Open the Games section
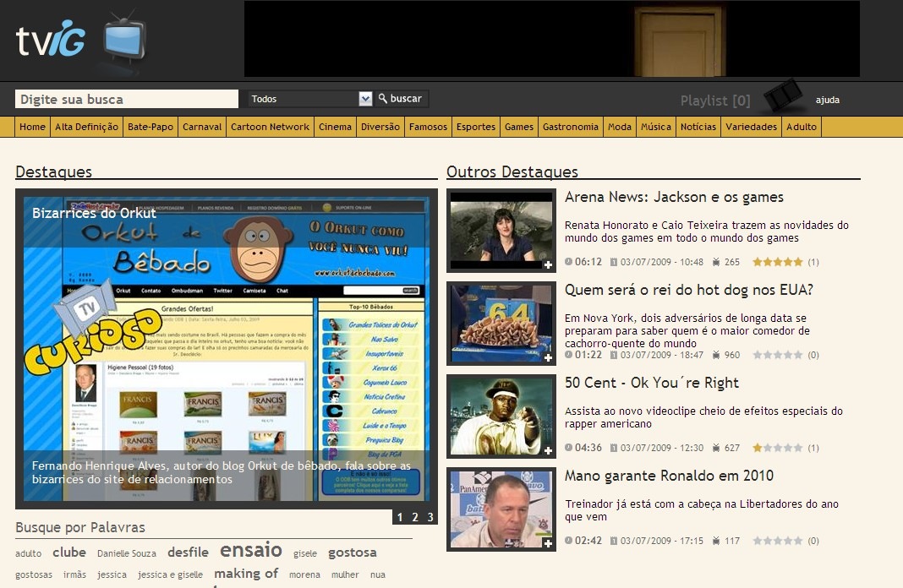 point(519,127)
